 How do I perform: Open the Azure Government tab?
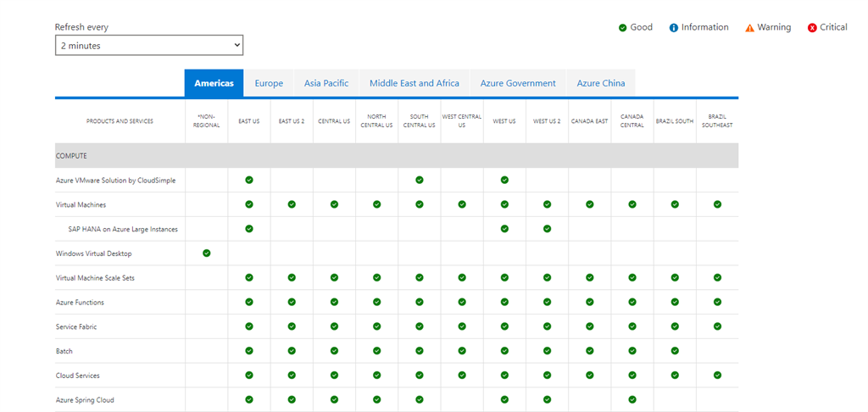518,83
